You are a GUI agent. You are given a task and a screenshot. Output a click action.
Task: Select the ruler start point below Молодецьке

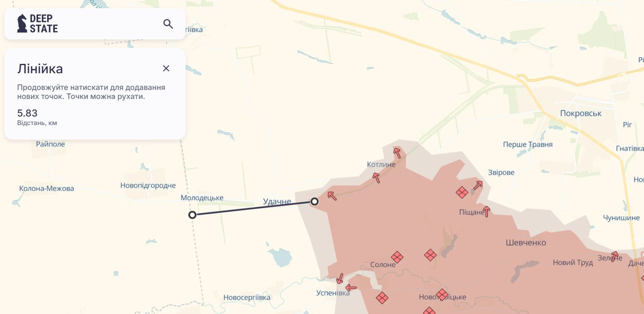point(193,215)
